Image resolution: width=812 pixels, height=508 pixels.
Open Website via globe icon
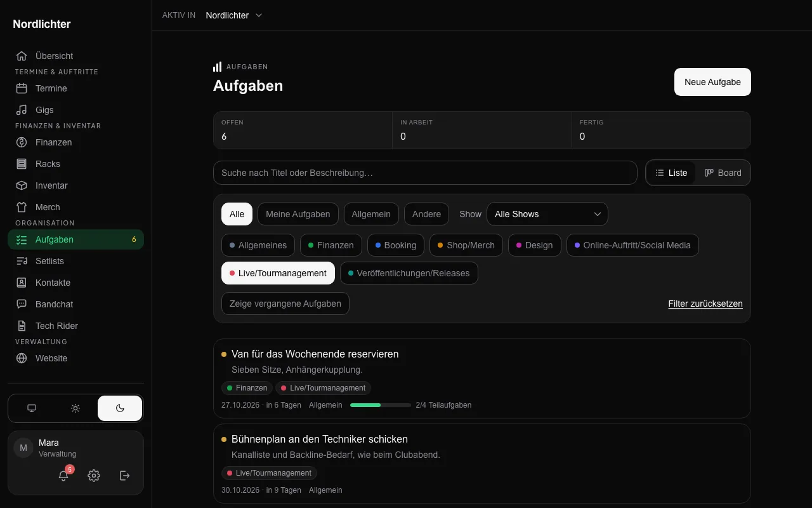pos(22,358)
